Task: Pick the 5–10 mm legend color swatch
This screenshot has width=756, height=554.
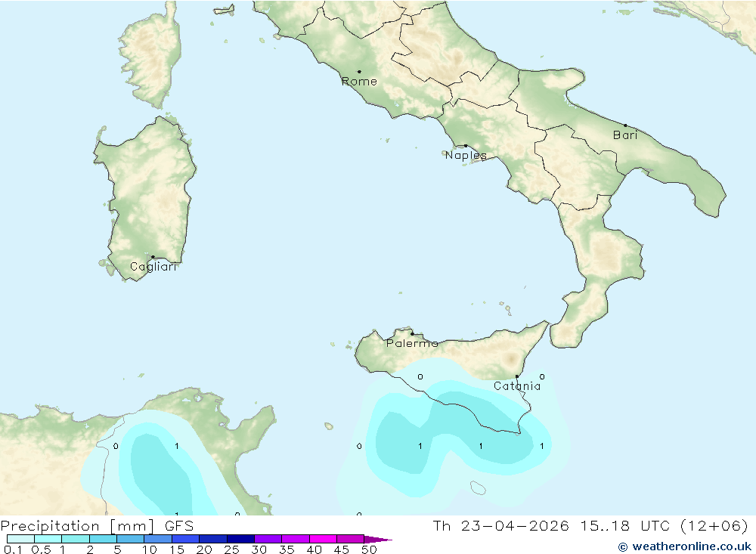Action: coord(131,539)
